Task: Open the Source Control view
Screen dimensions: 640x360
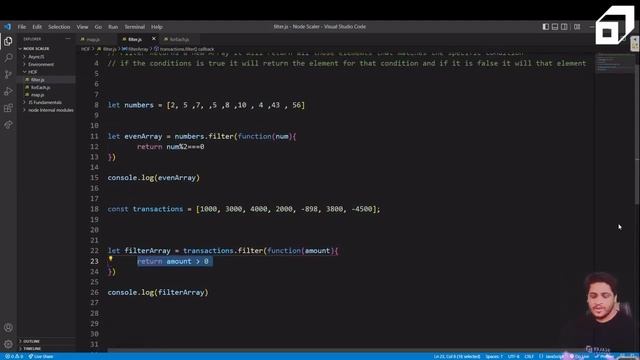Action: (8, 75)
